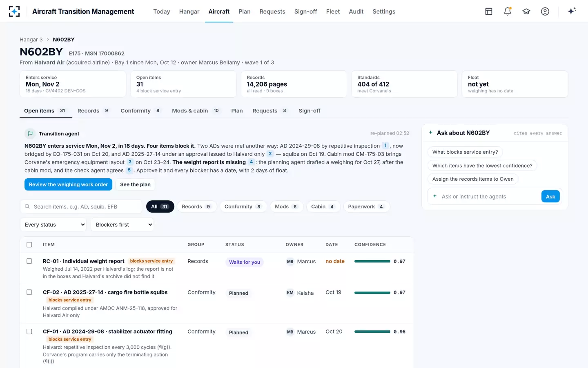The image size is (588, 368).
Task: Open citation 4 in agent summary
Action: tap(252, 162)
